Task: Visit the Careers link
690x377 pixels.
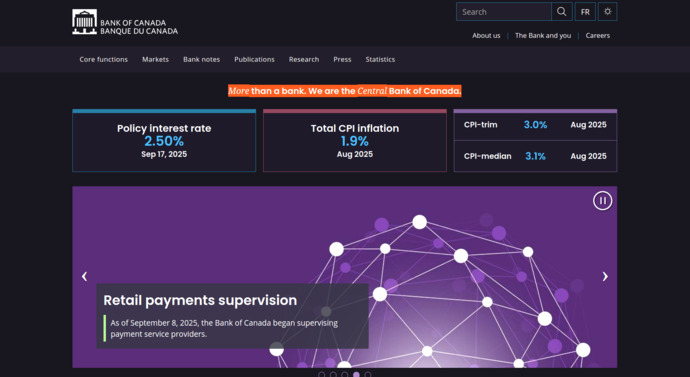Action: click(x=598, y=36)
